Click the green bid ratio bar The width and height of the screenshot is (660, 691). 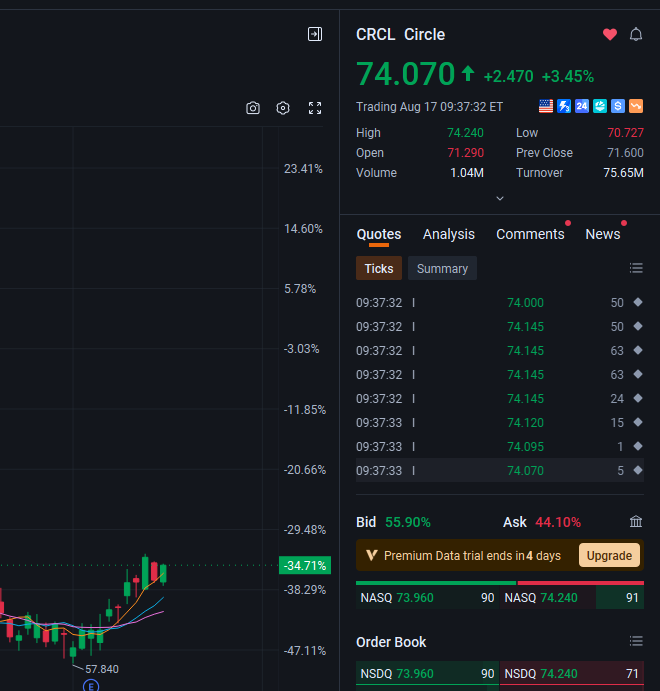point(436,583)
